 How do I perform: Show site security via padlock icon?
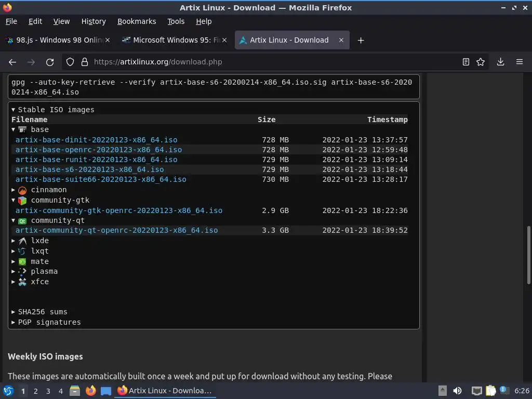pos(85,62)
